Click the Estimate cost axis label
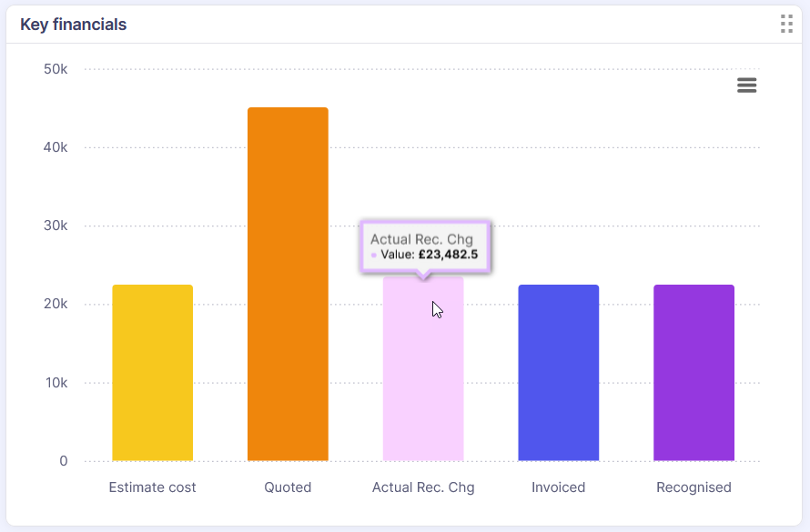Screen dimensions: 810x532 tap(153, 487)
